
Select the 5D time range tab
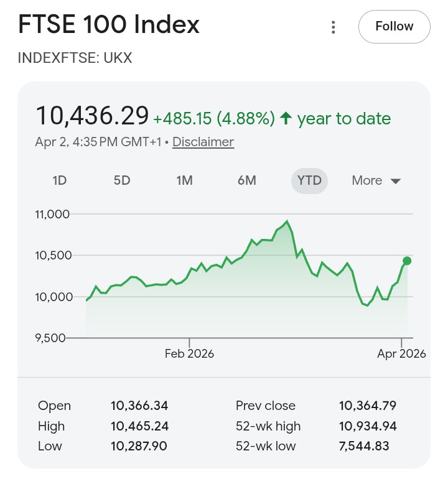122,180
